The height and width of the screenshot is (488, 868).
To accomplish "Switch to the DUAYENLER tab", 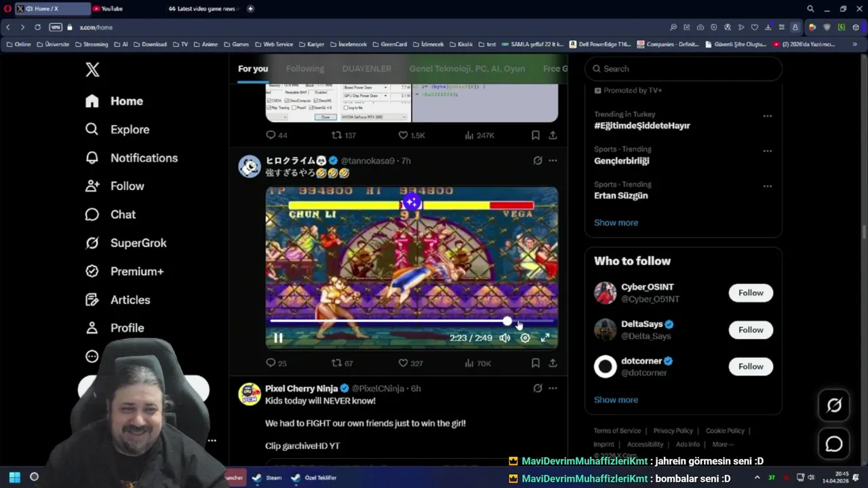I will pyautogui.click(x=367, y=68).
